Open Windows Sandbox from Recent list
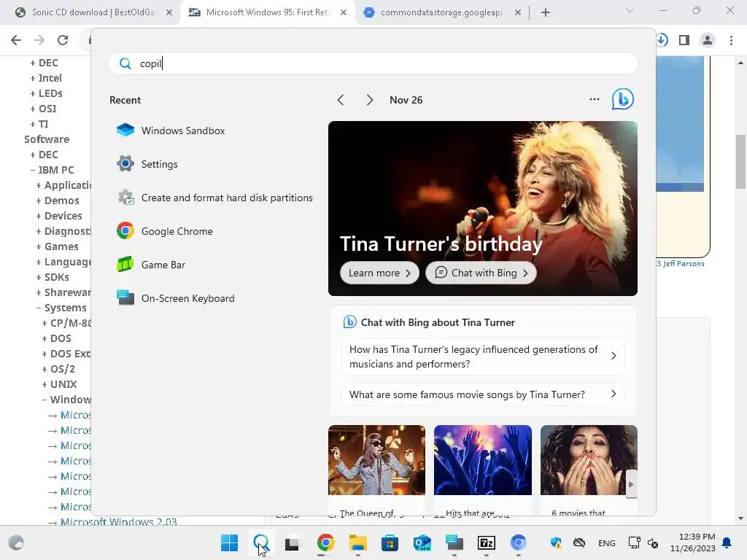The image size is (747, 560). click(171, 131)
